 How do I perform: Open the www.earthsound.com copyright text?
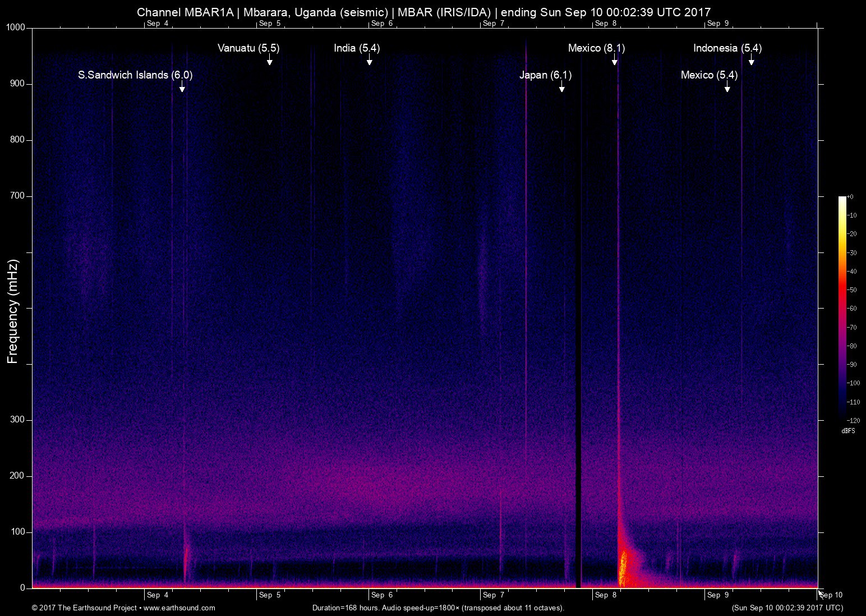tap(123, 608)
